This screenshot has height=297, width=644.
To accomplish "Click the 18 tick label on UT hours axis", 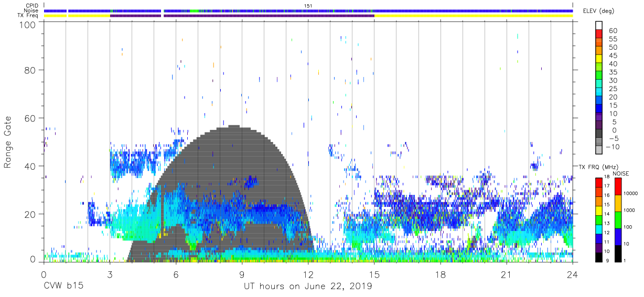I will pyautogui.click(x=440, y=274).
